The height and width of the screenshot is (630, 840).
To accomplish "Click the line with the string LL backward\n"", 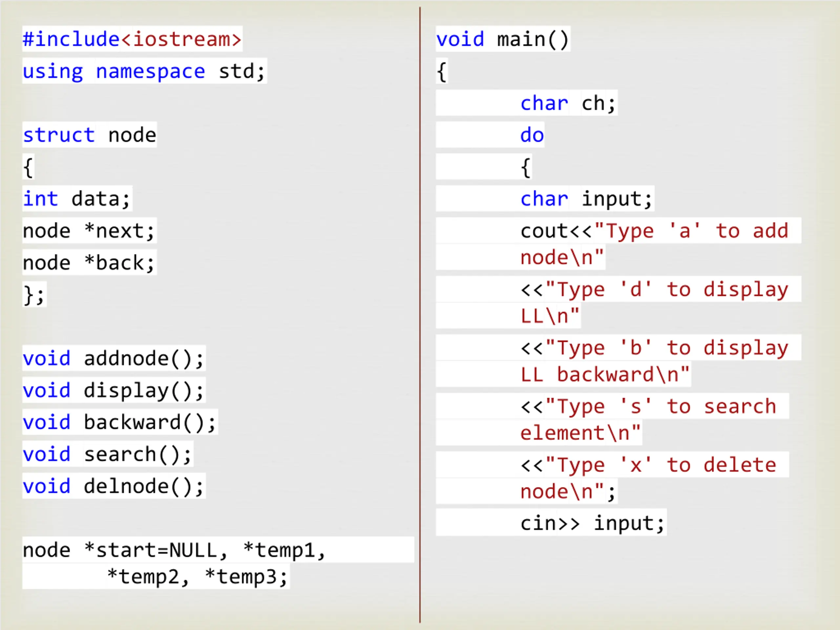I will [605, 374].
